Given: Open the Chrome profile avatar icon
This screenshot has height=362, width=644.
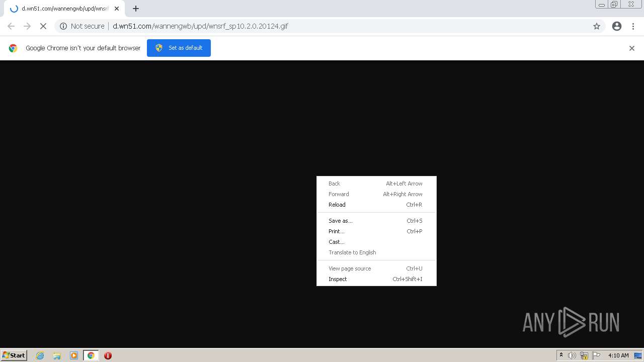Looking at the screenshot, I should click(617, 26).
